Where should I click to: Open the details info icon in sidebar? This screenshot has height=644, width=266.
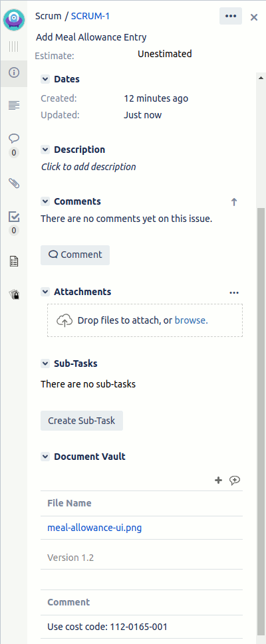coord(14,73)
